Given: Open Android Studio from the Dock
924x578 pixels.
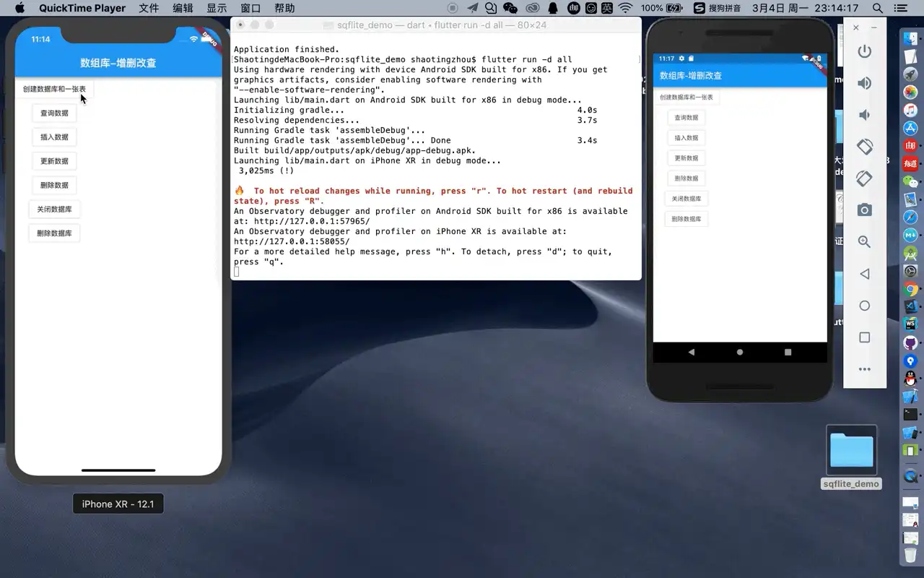Looking at the screenshot, I should [910, 253].
